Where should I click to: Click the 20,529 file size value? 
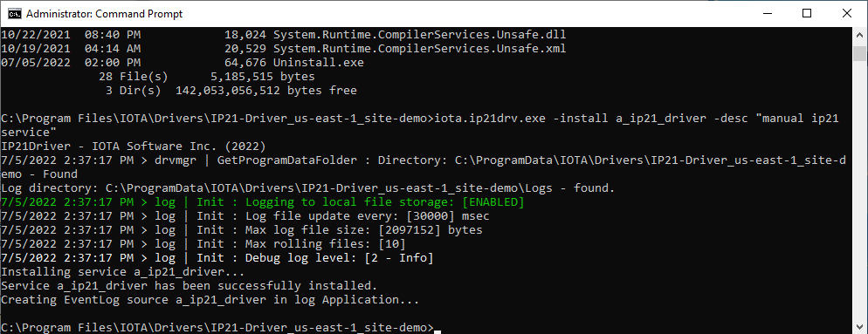(x=245, y=49)
